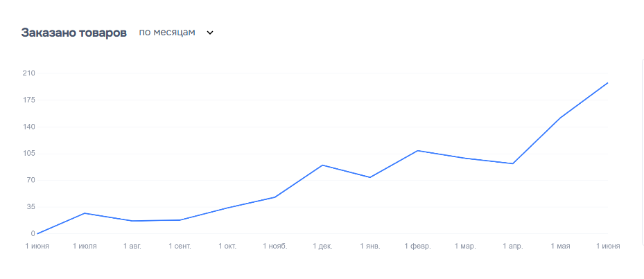This screenshot has height=279, width=644.
Task: Select the line peak at 1 февр.
Action: 417,150
